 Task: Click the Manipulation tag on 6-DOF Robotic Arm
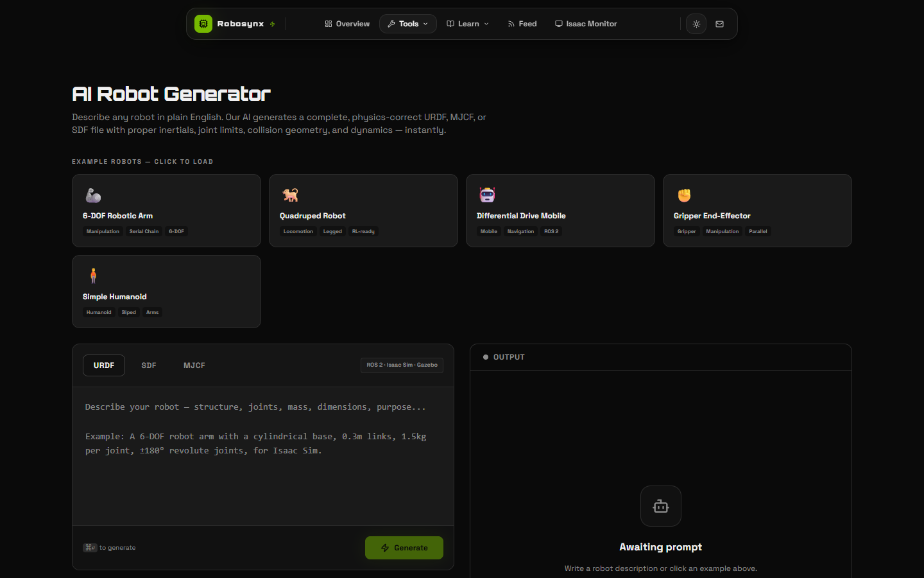coord(103,231)
